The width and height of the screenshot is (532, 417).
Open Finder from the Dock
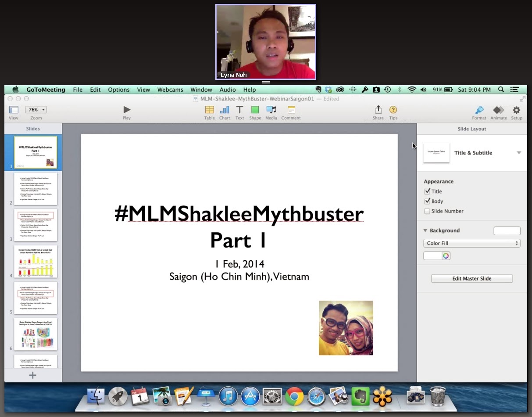point(96,396)
